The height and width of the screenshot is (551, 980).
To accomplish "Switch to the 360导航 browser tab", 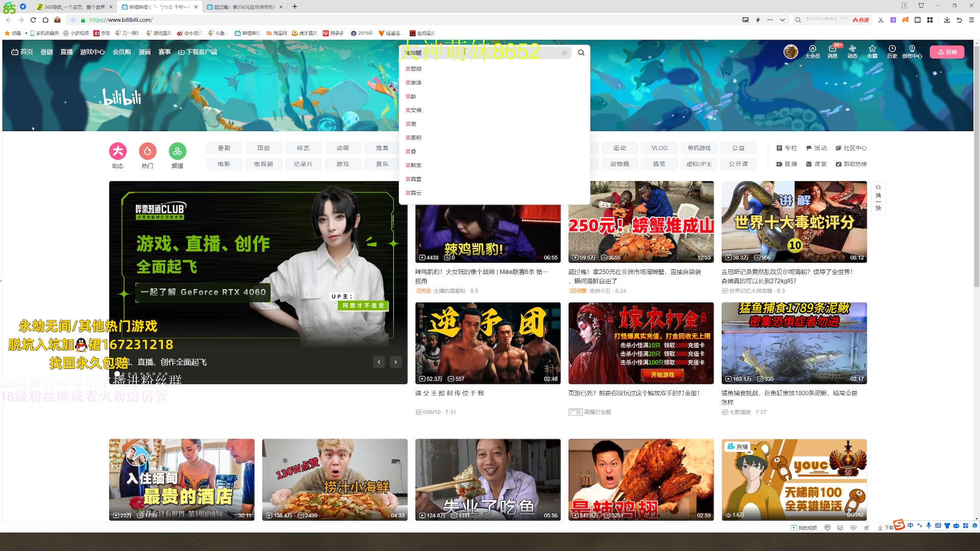I will coord(71,7).
